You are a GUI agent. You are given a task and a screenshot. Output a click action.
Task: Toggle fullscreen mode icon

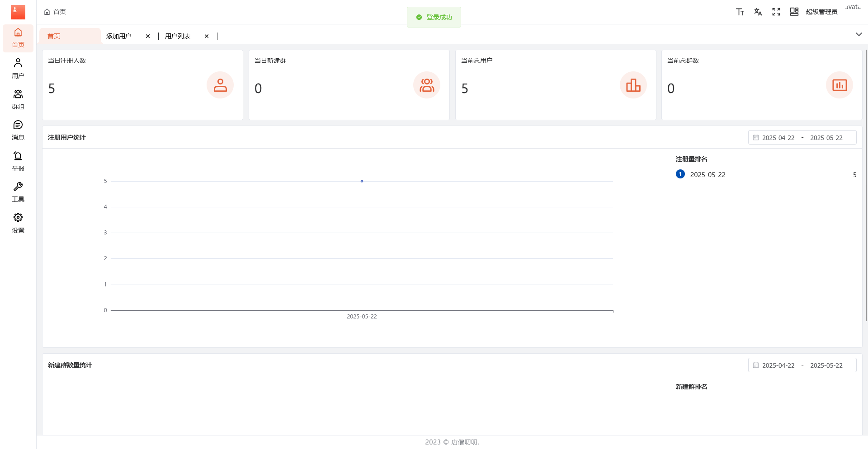point(776,12)
